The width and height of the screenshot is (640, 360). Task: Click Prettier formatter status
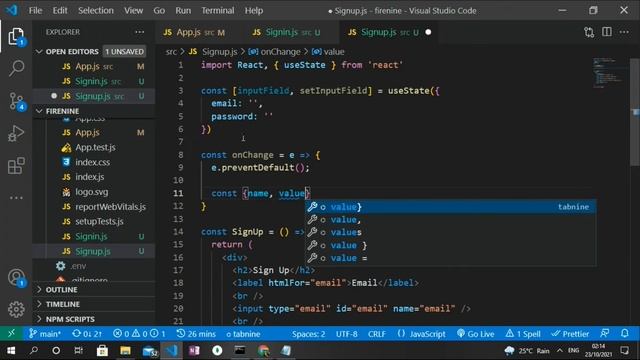(x=570, y=333)
